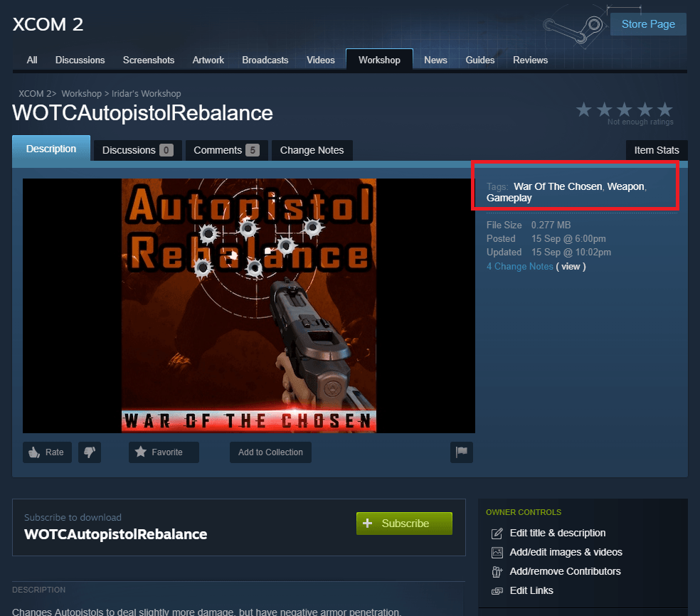Click the star rating display

point(624,110)
